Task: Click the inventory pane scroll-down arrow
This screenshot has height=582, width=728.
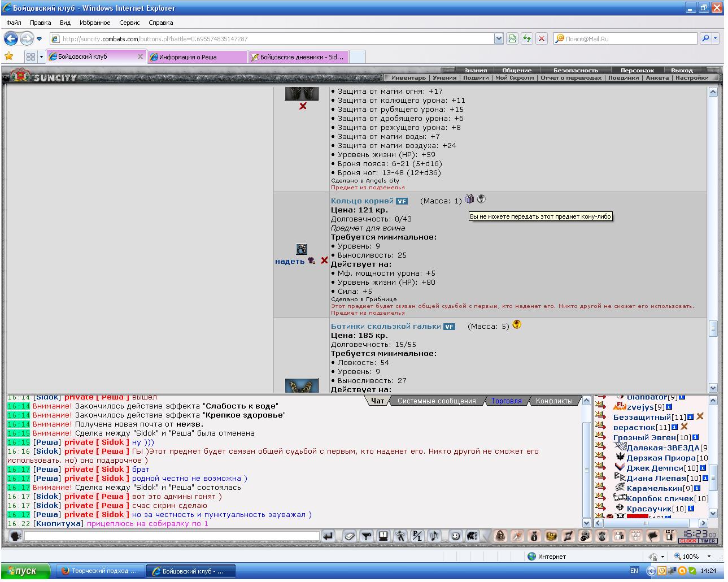Action: pos(713,388)
